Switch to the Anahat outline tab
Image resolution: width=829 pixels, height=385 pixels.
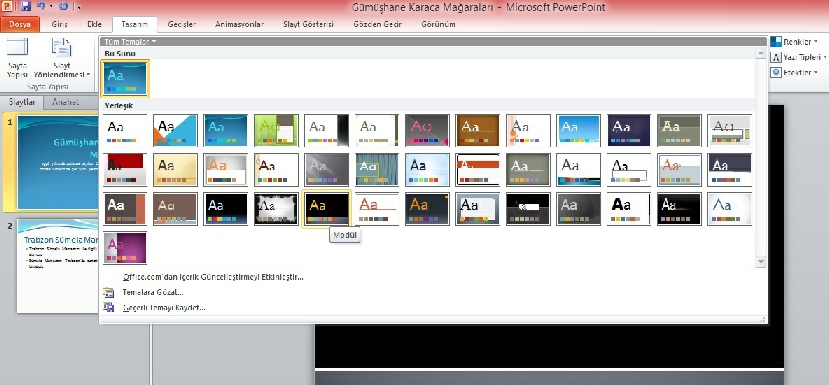pos(65,103)
